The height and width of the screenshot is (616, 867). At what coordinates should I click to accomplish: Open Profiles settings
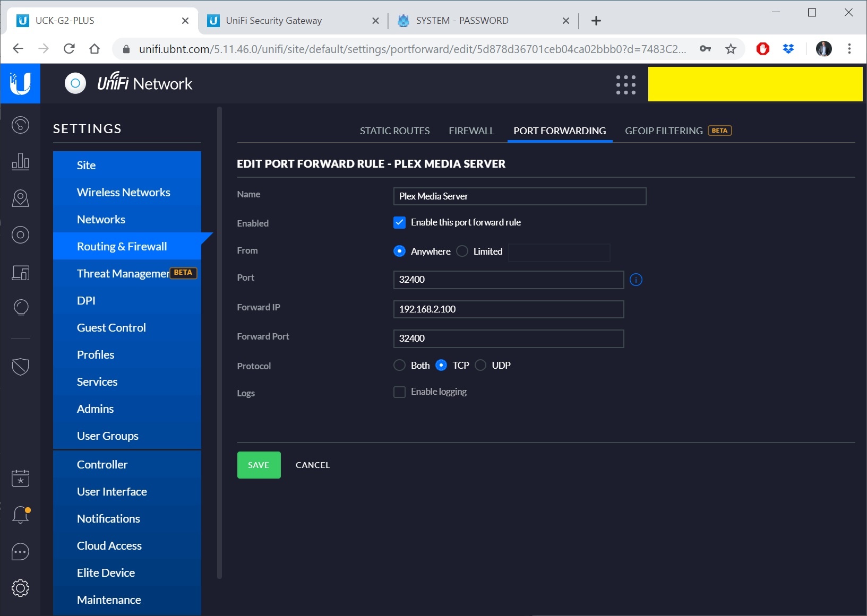coord(127,354)
